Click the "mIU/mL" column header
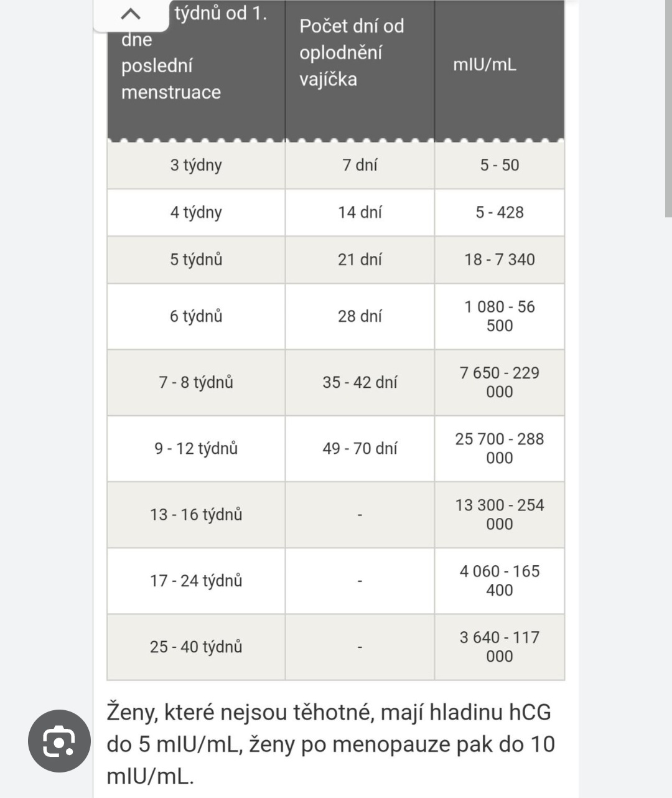This screenshot has height=798, width=672. pyautogui.click(x=485, y=65)
